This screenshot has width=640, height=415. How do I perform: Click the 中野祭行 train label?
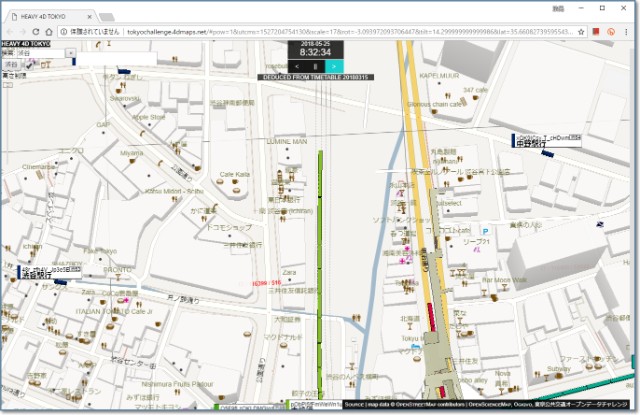click(533, 144)
